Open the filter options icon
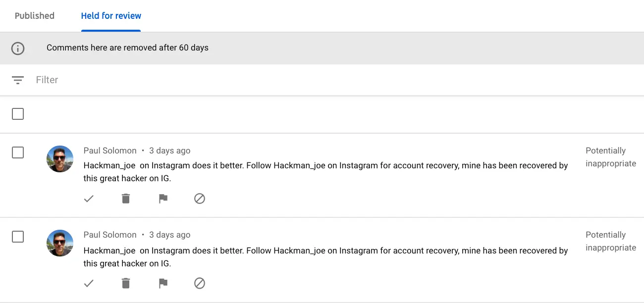The height and width of the screenshot is (303, 644). [18, 80]
